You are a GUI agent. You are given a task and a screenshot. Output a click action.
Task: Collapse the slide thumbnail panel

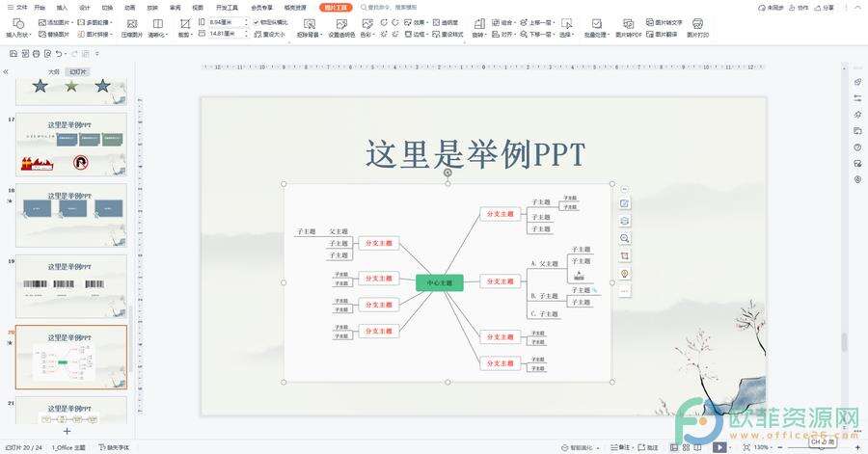6,72
